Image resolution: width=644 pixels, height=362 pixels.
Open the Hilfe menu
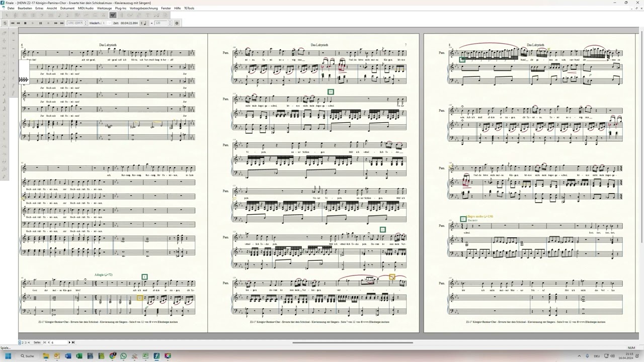178,9
